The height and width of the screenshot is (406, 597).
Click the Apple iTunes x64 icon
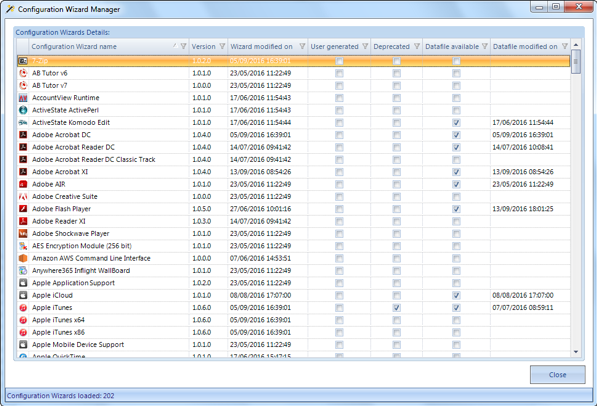point(23,320)
